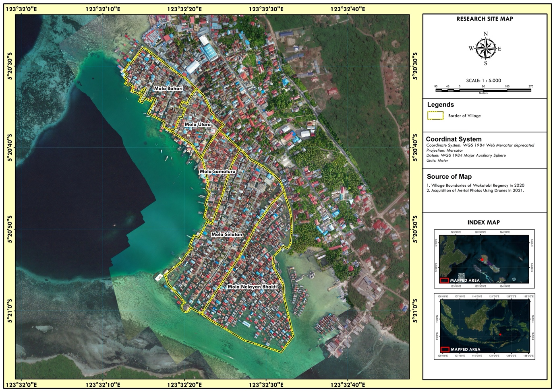Click the Mola Samaturu village label
The height and width of the screenshot is (392, 555).
pos(217,171)
